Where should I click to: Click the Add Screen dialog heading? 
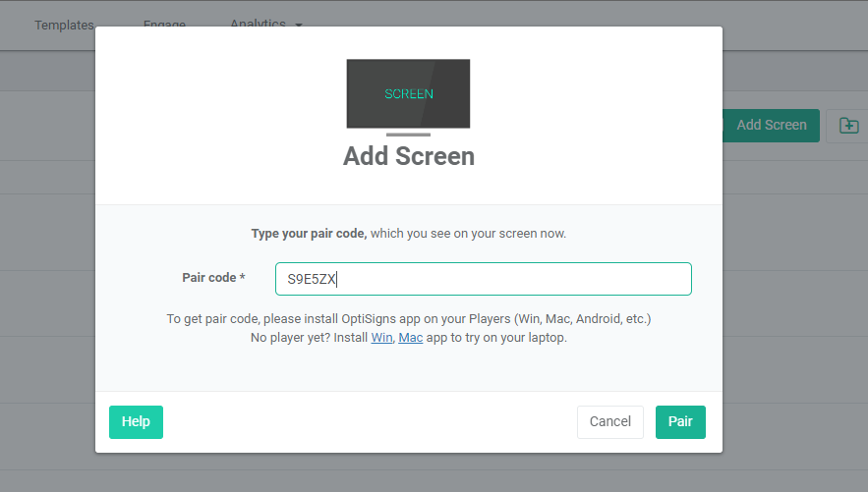(x=408, y=156)
